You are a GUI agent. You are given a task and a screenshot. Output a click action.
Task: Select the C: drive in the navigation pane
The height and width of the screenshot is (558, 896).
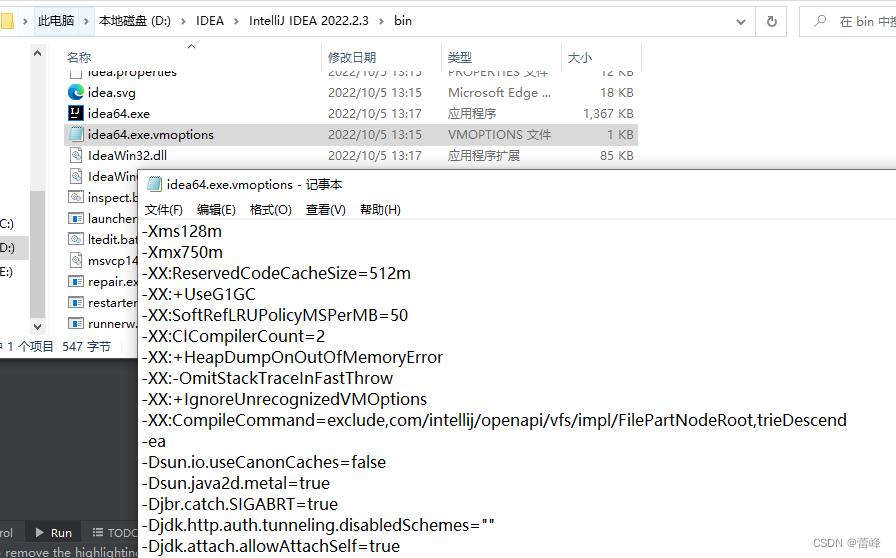[7, 224]
